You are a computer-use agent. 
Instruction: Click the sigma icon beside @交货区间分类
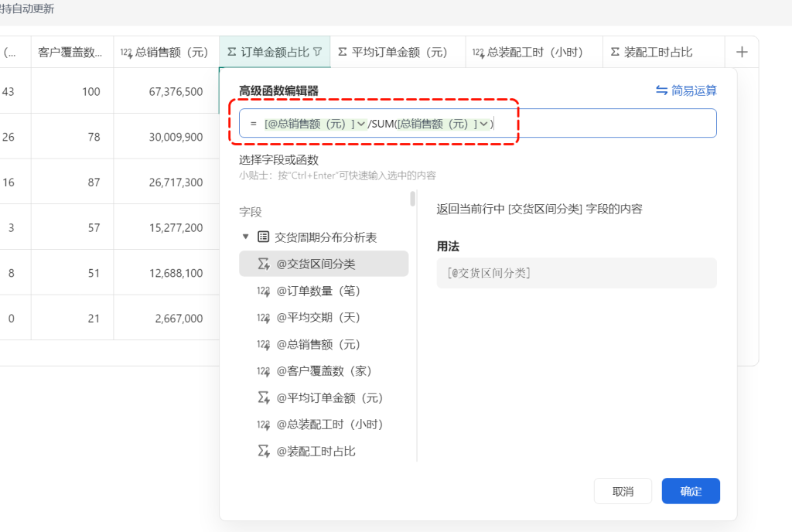coord(264,264)
